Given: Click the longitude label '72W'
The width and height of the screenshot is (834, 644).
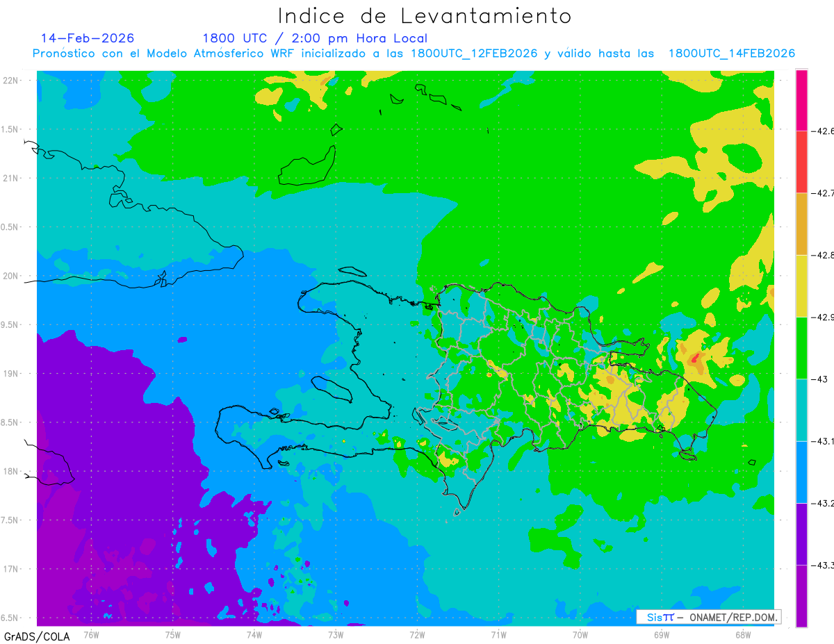Looking at the screenshot, I should [x=417, y=635].
